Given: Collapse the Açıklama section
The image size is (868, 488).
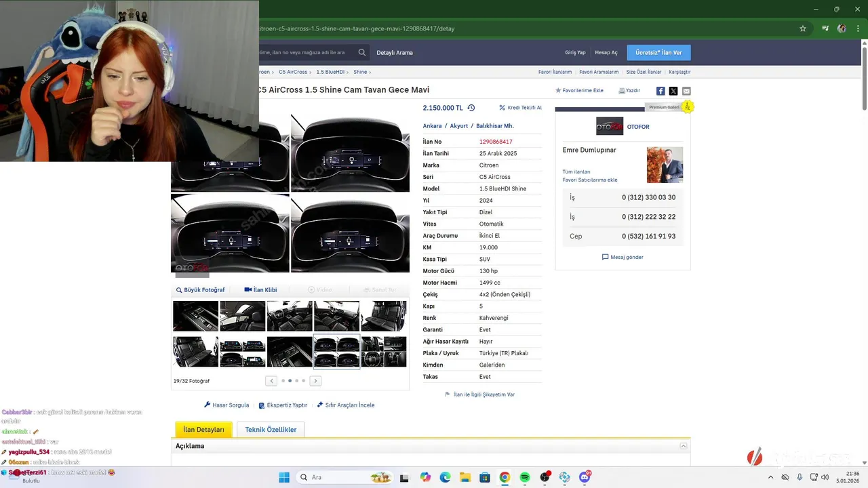Looking at the screenshot, I should [x=684, y=446].
